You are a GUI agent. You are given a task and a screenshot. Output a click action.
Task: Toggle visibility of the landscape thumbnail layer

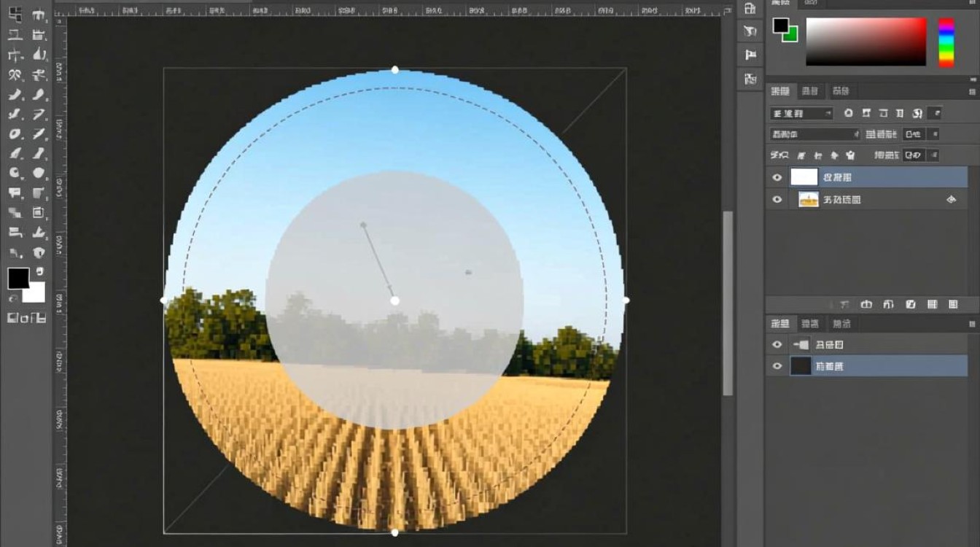777,199
